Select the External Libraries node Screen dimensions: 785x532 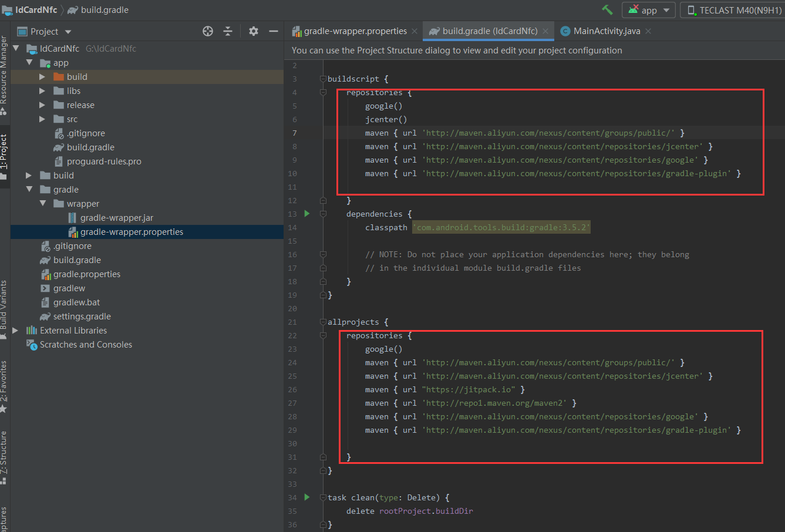pyautogui.click(x=73, y=330)
